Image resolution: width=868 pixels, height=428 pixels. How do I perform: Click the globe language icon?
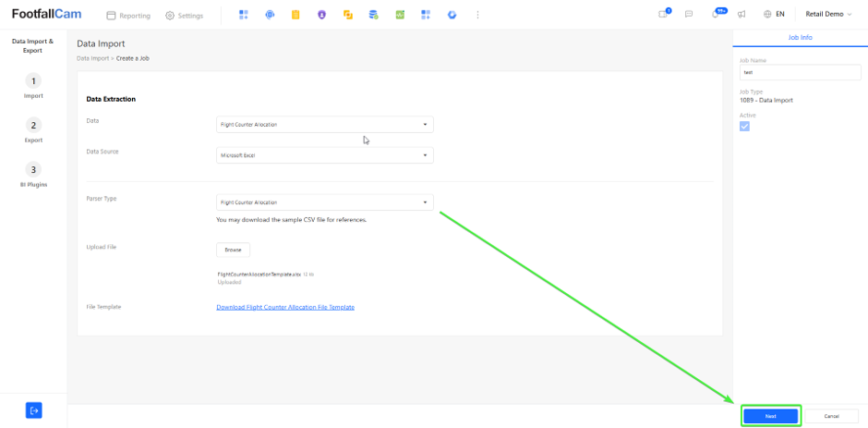tap(767, 15)
